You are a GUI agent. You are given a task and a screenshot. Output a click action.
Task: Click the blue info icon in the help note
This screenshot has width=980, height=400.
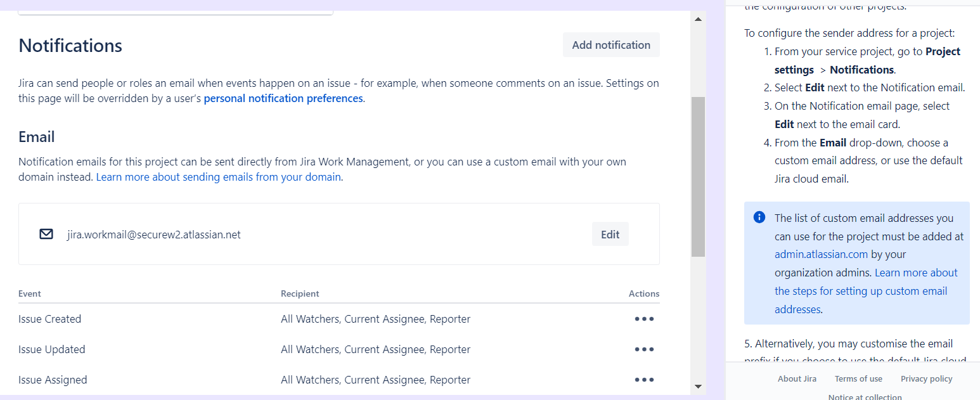pos(759,217)
